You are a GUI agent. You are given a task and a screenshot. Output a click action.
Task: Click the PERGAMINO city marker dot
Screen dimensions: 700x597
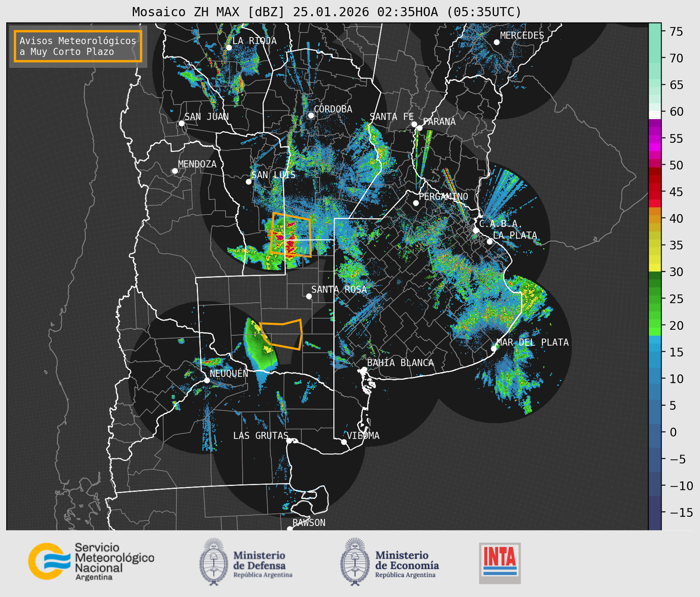416,203
